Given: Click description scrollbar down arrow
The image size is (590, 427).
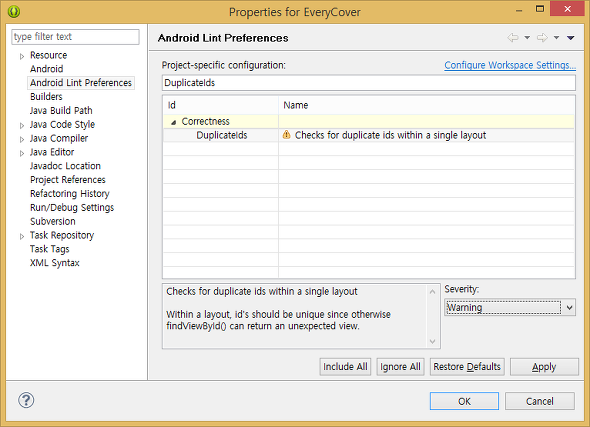Looking at the screenshot, I should tap(432, 341).
